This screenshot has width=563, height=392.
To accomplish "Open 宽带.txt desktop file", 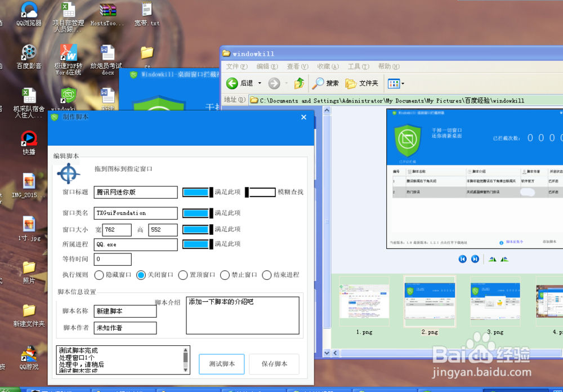I will coord(147,14).
